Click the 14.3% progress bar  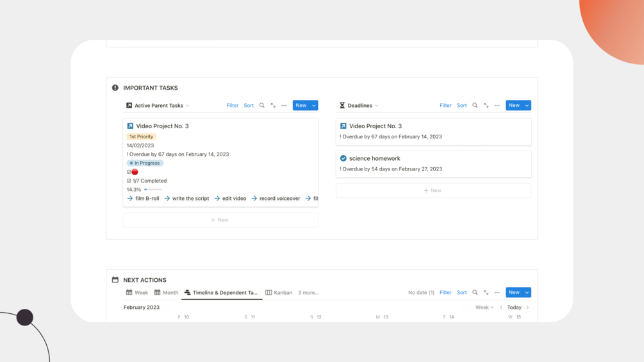153,190
